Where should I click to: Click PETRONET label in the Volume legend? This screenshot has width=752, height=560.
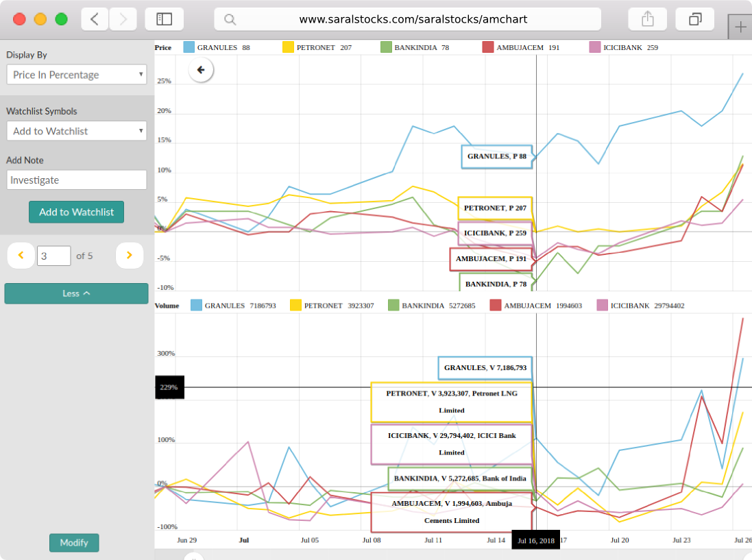point(324,306)
